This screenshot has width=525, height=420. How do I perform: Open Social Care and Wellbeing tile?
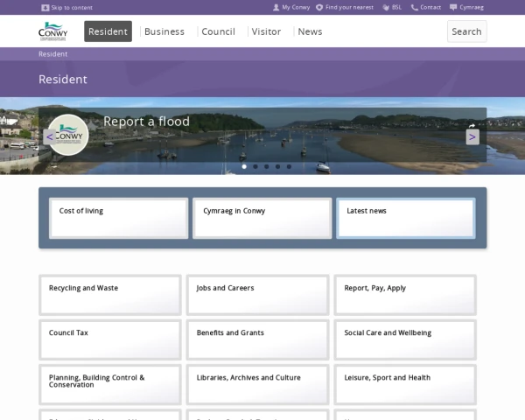(x=405, y=339)
